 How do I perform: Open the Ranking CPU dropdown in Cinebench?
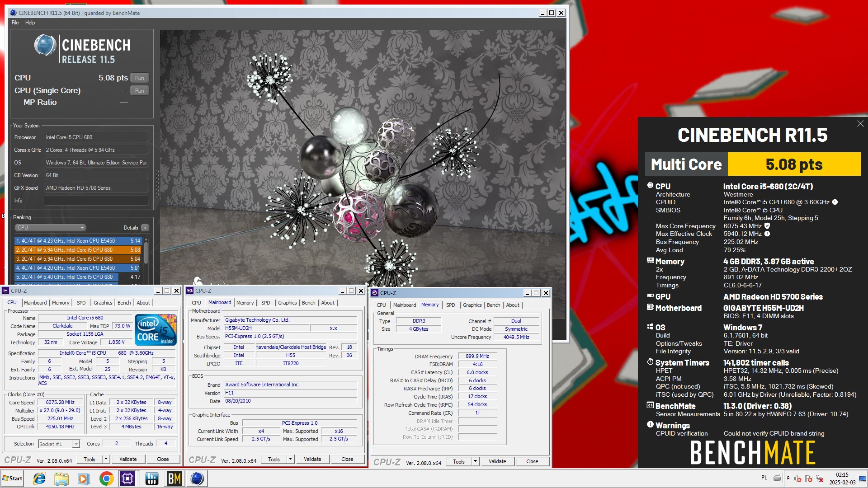tap(50, 228)
